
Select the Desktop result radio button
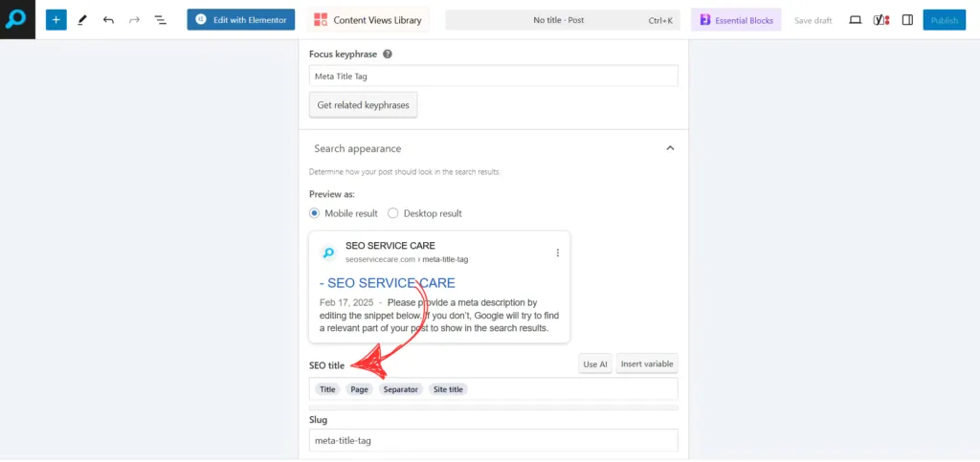coord(392,213)
